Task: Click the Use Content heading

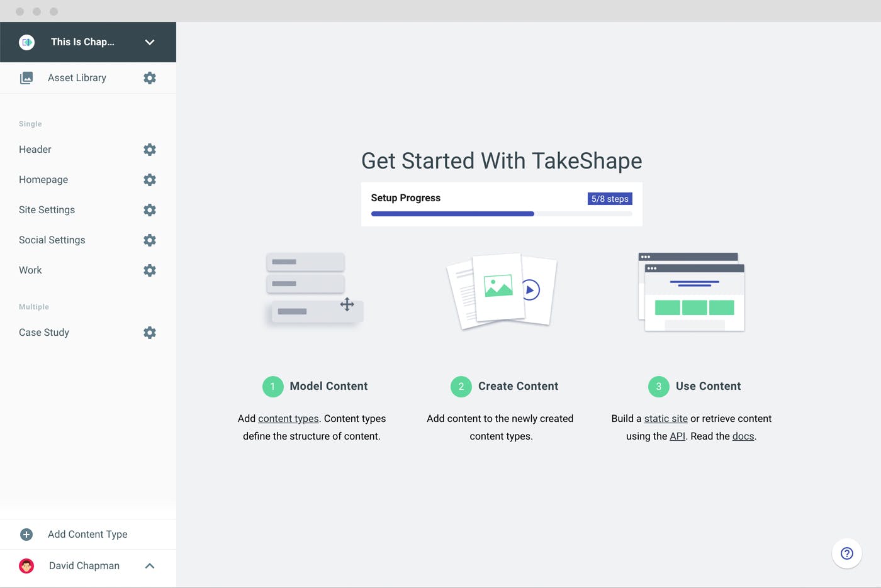Action: tap(709, 386)
